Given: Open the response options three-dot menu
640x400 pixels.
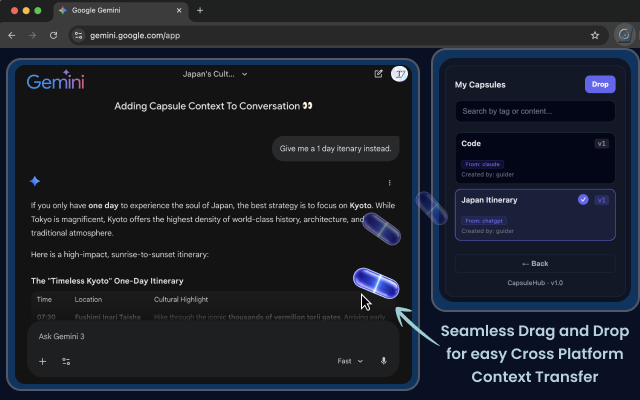Looking at the screenshot, I should (x=389, y=183).
